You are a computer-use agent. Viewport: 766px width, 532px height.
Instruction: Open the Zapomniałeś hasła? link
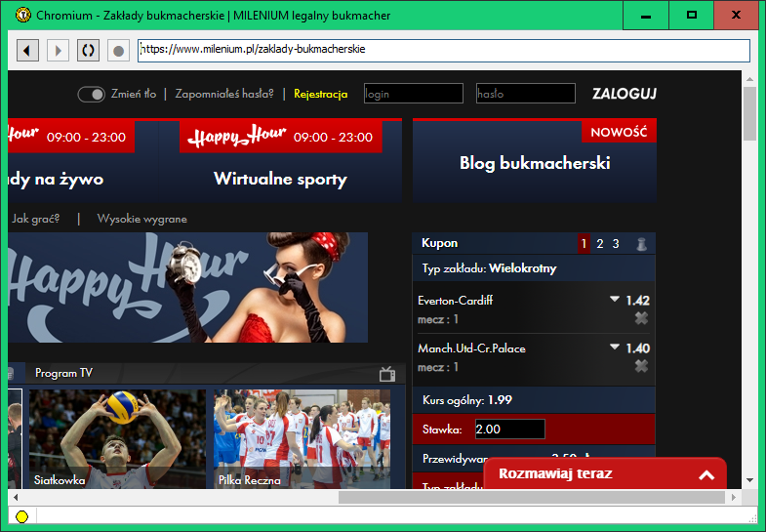(x=224, y=94)
